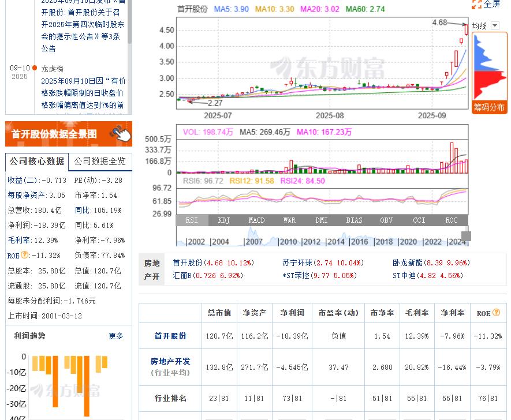Click ROE help question-mark icon in core data
This screenshot has height=420, width=511.
[x=24, y=255]
